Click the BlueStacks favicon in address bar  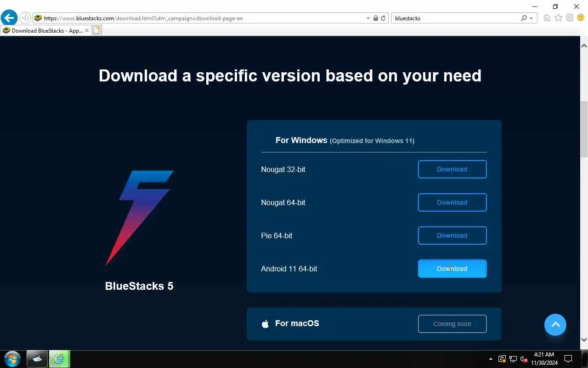38,18
